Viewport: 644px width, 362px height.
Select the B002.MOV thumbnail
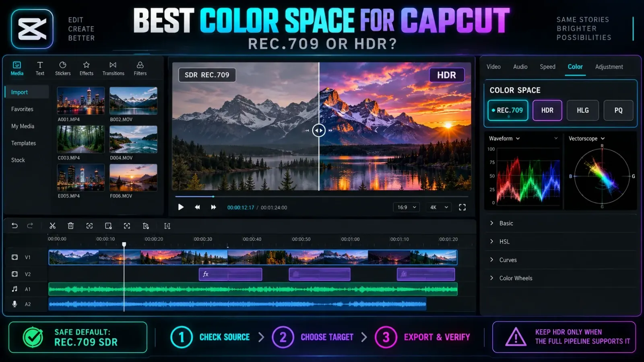133,101
